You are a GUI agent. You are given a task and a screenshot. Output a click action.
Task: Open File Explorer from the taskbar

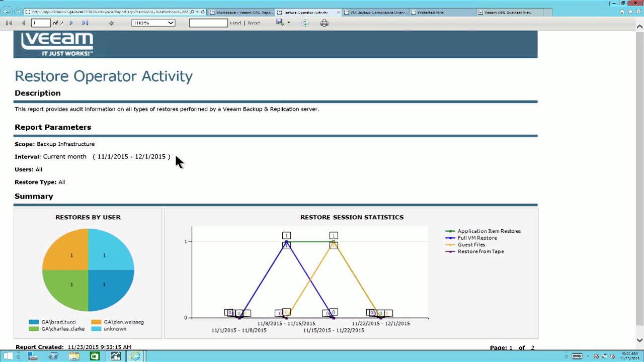tap(74, 356)
